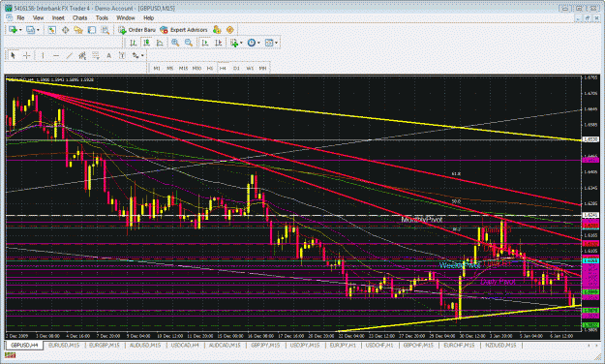
Task: Open the chart window system menu icon
Action: point(10,17)
